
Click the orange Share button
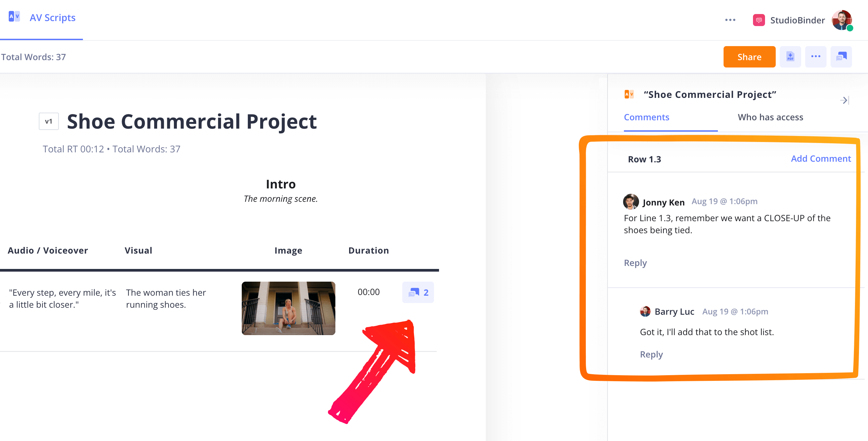(x=749, y=56)
